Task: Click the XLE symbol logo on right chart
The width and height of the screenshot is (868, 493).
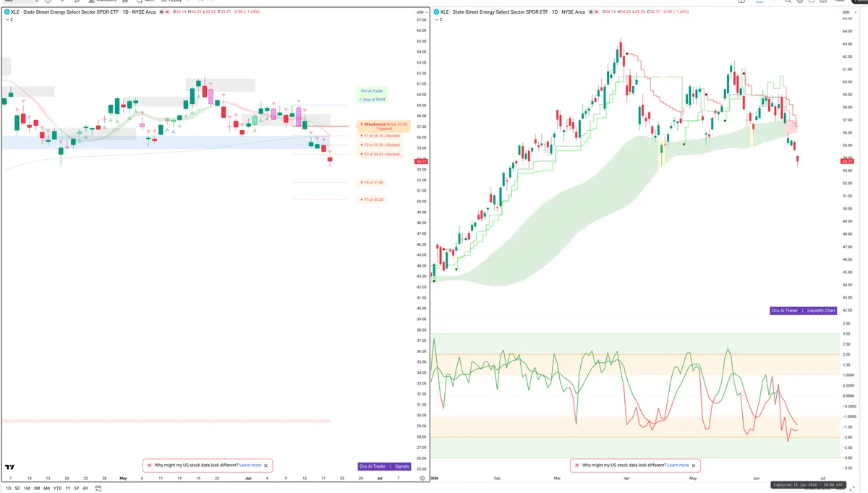Action: point(436,12)
